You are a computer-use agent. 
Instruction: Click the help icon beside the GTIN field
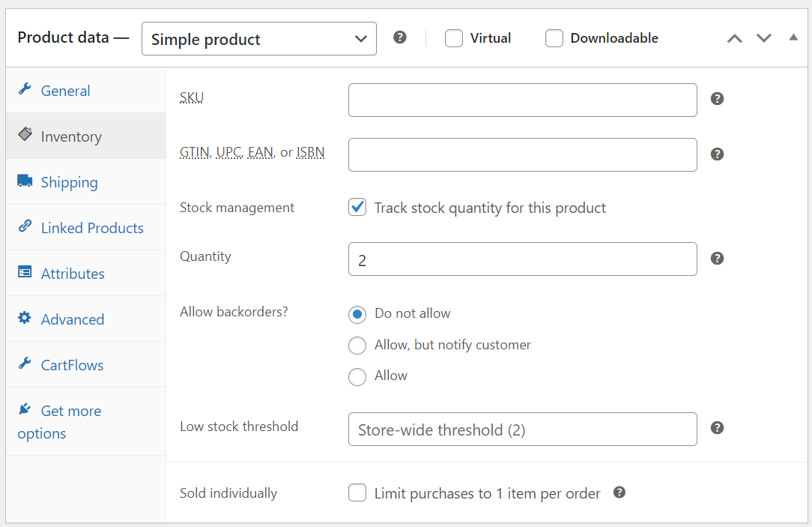(717, 154)
